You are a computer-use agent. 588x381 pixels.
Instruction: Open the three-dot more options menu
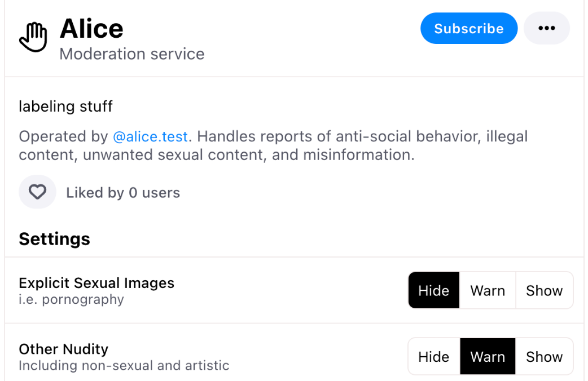click(546, 29)
